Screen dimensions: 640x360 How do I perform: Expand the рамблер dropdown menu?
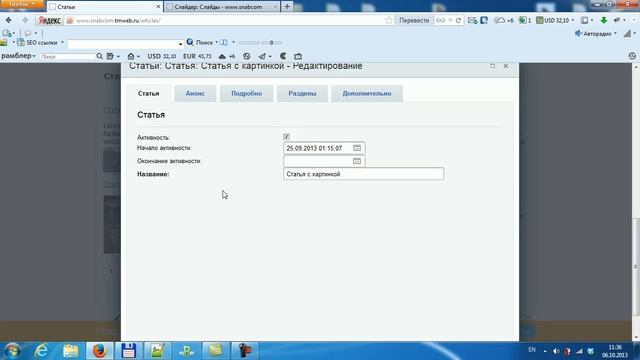(x=18, y=56)
